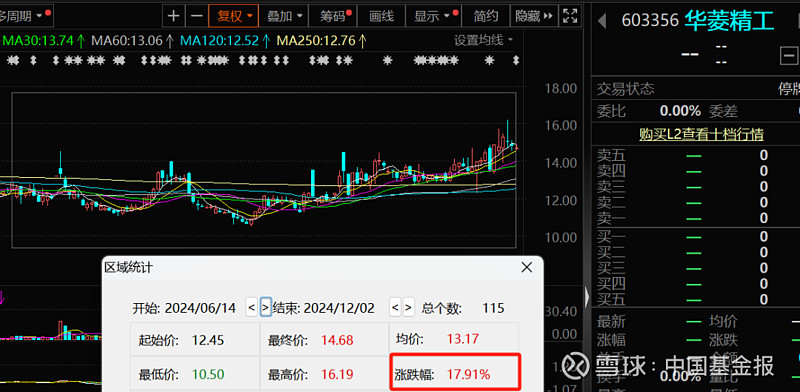Click the plus zoom-in chart button

click(173, 16)
